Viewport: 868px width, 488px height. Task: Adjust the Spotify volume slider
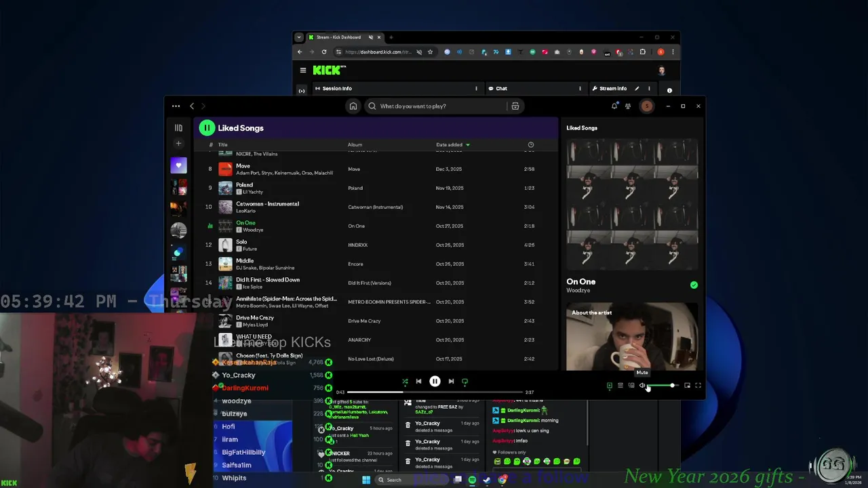pos(663,386)
